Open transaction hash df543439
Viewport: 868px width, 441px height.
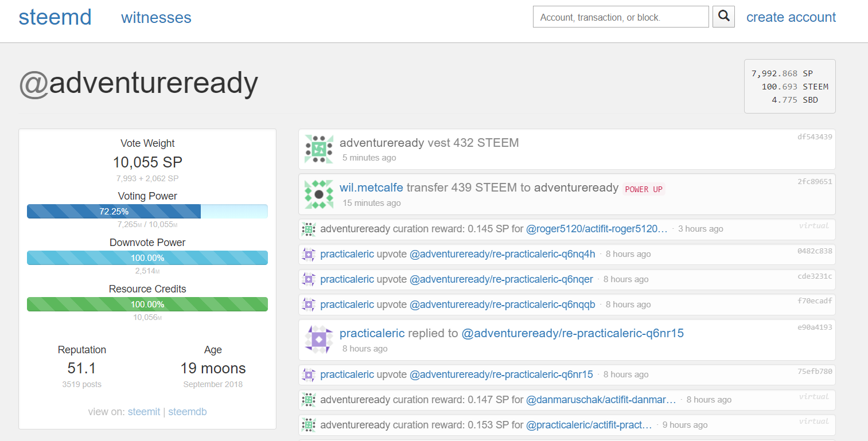(x=814, y=137)
